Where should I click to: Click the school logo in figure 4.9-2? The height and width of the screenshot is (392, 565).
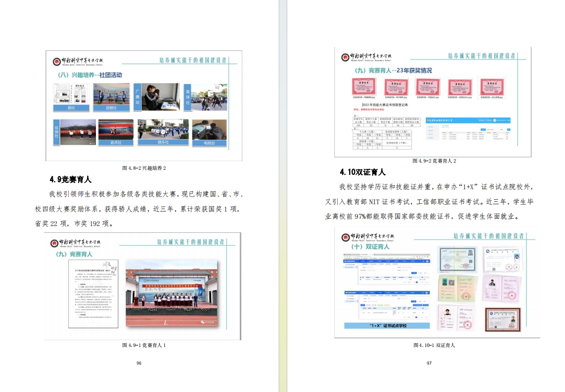pos(366,57)
